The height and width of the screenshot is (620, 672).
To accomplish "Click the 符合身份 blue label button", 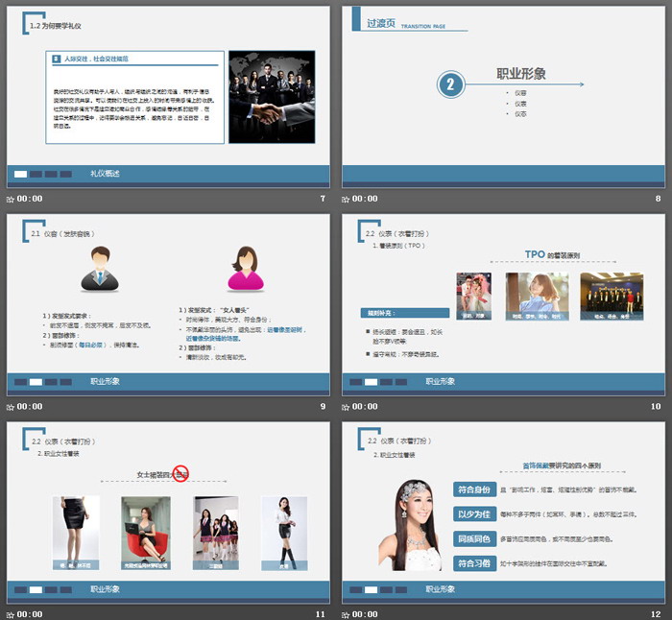I will pyautogui.click(x=474, y=489).
